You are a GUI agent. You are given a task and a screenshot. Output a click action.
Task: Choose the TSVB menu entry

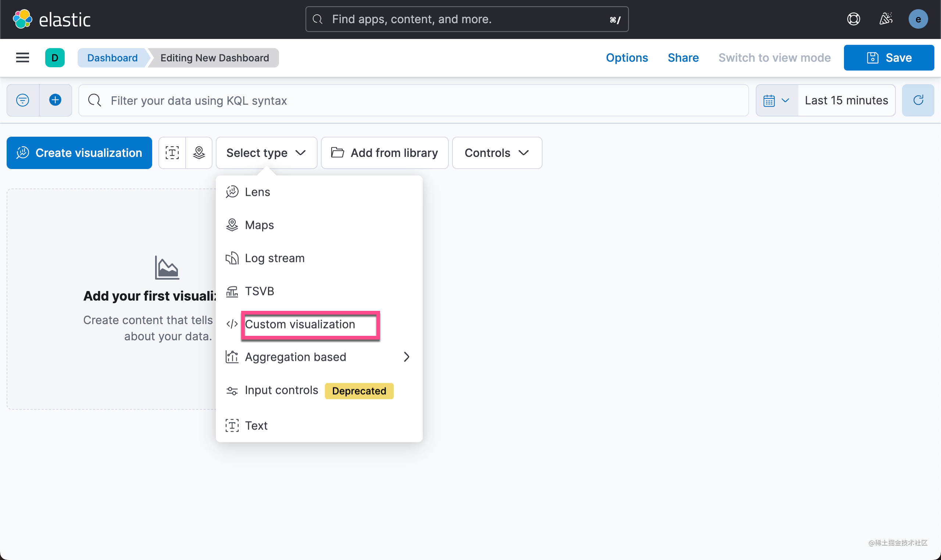point(319,291)
